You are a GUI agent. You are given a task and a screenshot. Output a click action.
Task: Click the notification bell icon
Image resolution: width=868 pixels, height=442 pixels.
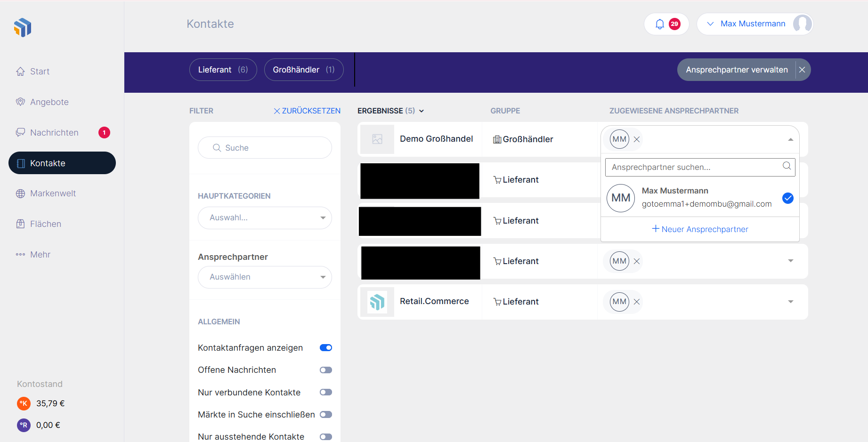point(659,24)
